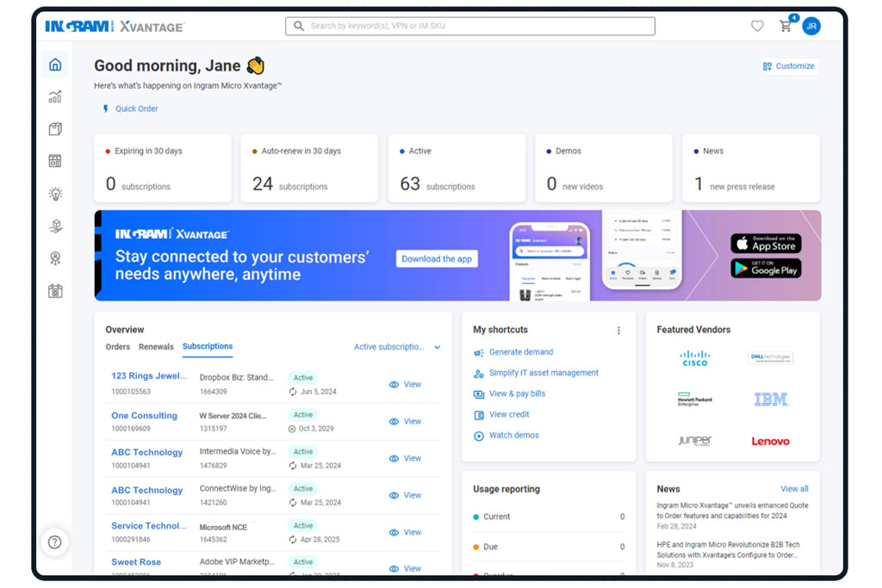
Task: Switch to the Renewals tab
Action: (x=156, y=347)
